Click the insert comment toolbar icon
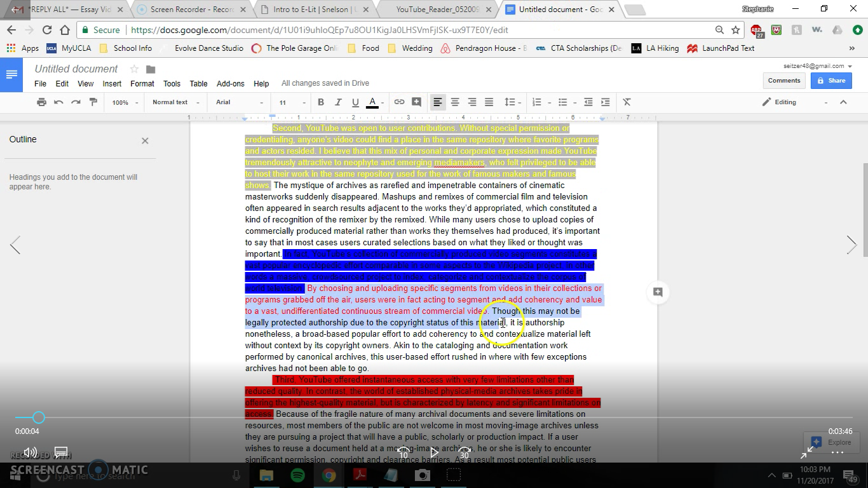The width and height of the screenshot is (868, 488). (x=416, y=102)
